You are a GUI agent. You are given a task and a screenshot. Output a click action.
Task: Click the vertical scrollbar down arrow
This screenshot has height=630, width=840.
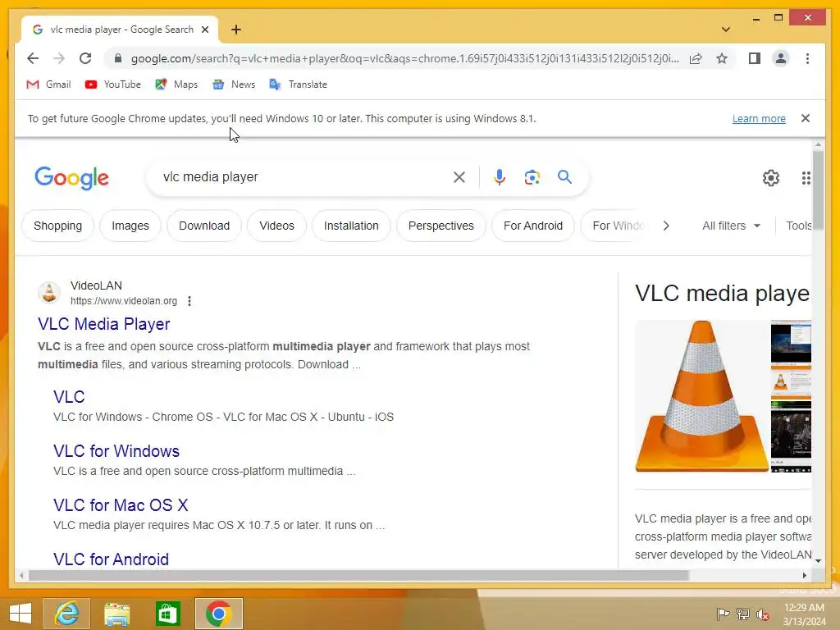[818, 561]
